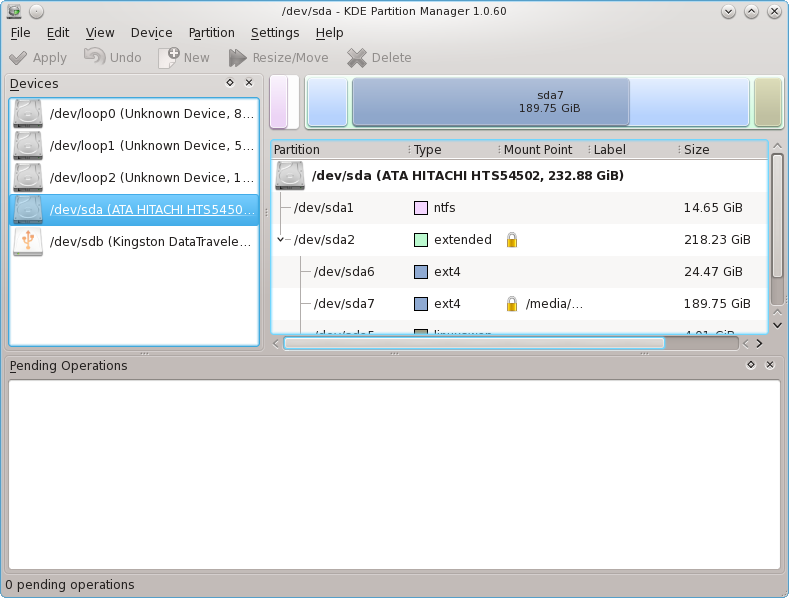Open the Edit menu
The height and width of the screenshot is (598, 789).
[x=58, y=33]
